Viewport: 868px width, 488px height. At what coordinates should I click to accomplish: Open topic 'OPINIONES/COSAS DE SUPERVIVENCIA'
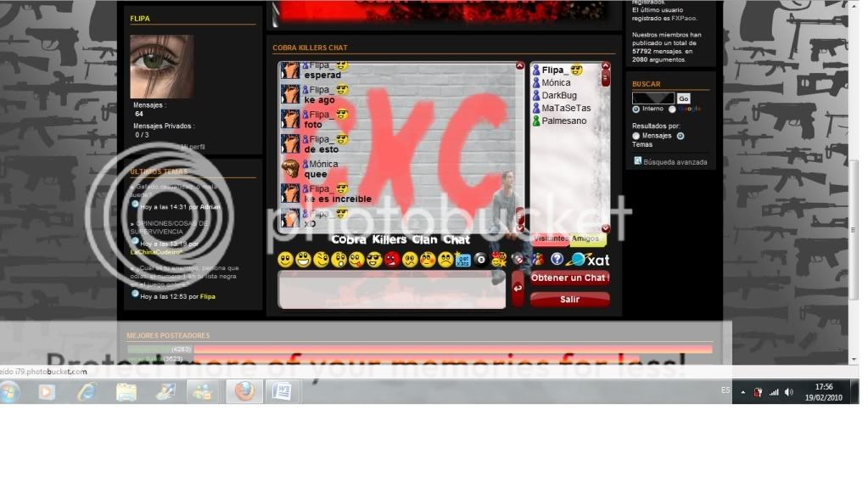[170, 227]
